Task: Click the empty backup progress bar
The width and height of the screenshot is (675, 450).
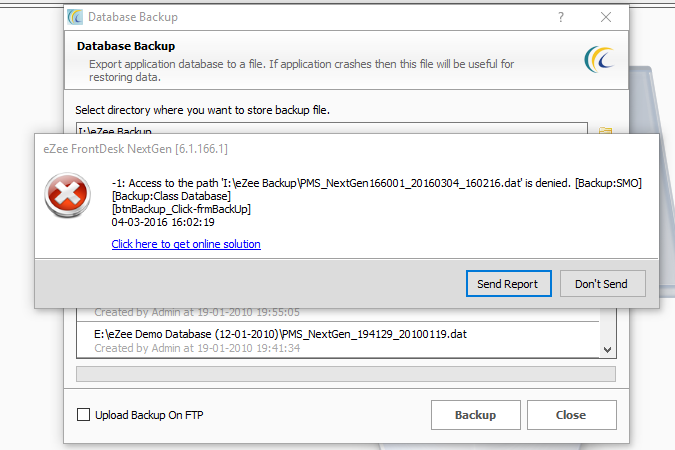Action: 346,374
